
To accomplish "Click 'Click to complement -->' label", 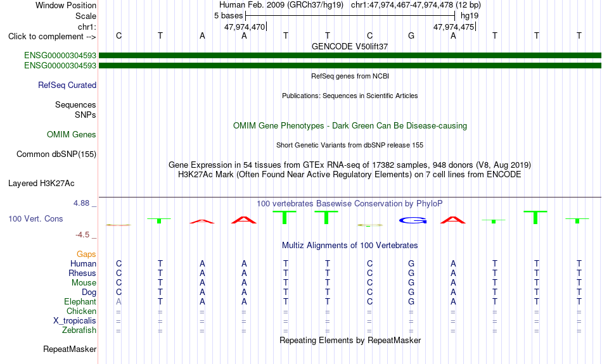I will (x=52, y=37).
